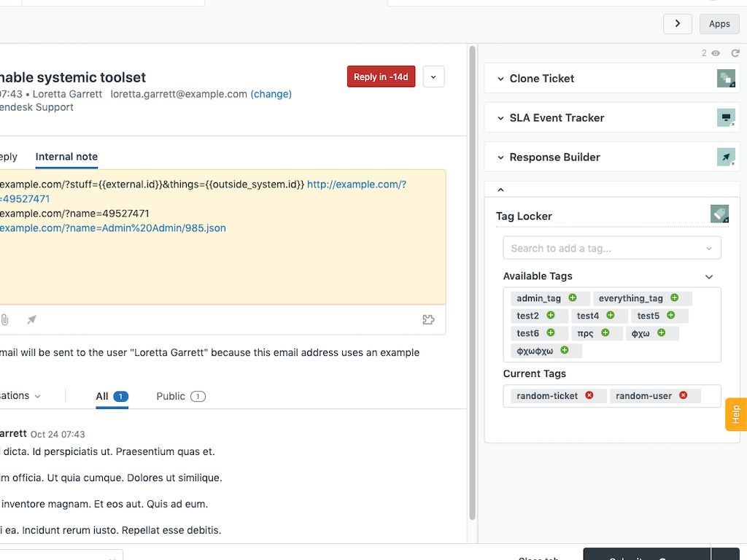Remove the random-ticket current tag
This screenshot has width=747, height=560.
point(589,395)
